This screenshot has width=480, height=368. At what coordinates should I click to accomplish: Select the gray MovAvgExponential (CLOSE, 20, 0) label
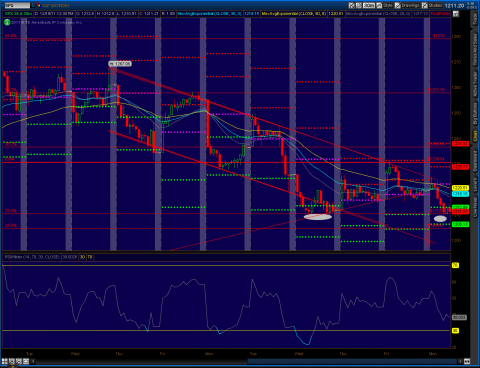378,14
